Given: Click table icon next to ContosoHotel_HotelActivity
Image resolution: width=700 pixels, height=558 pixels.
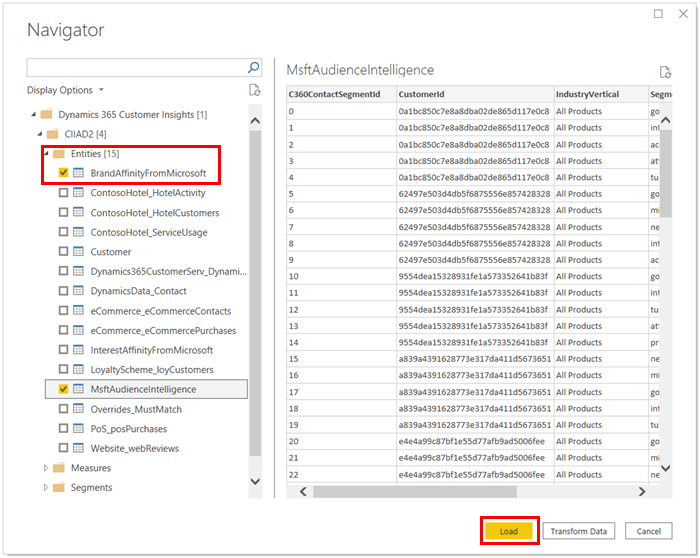Looking at the screenshot, I should (x=79, y=192).
